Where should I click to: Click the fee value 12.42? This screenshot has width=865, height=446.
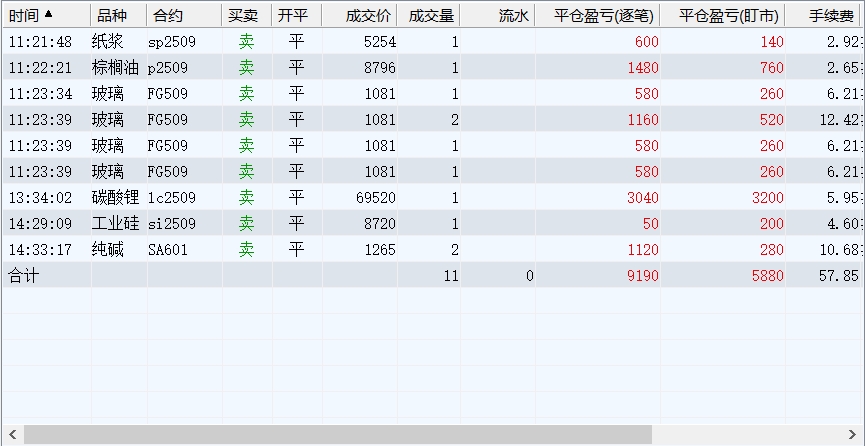pos(840,120)
